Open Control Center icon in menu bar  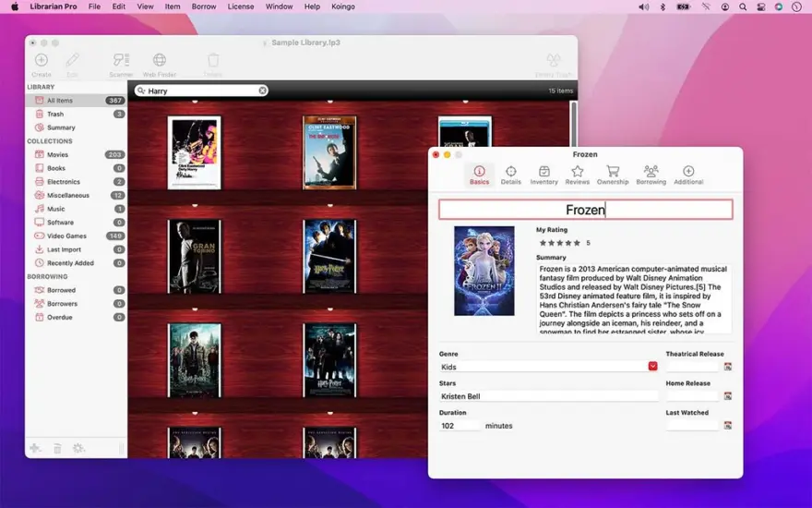[x=760, y=6]
